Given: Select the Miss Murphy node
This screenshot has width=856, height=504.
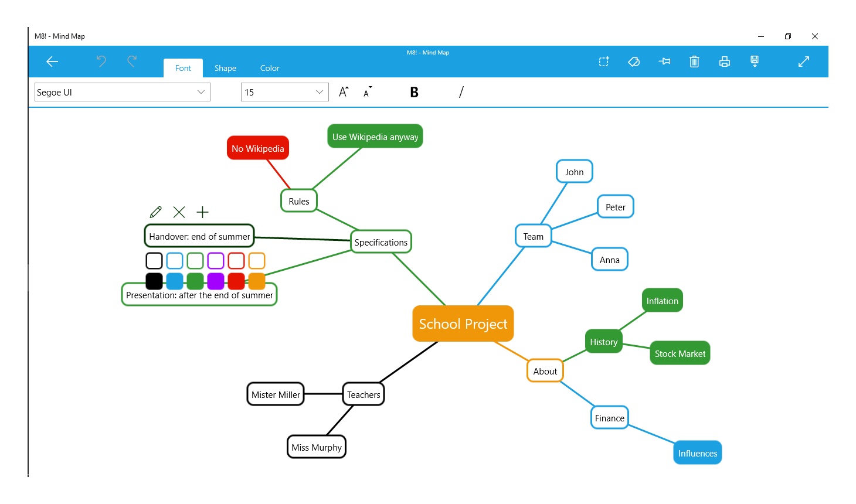Looking at the screenshot, I should point(317,447).
